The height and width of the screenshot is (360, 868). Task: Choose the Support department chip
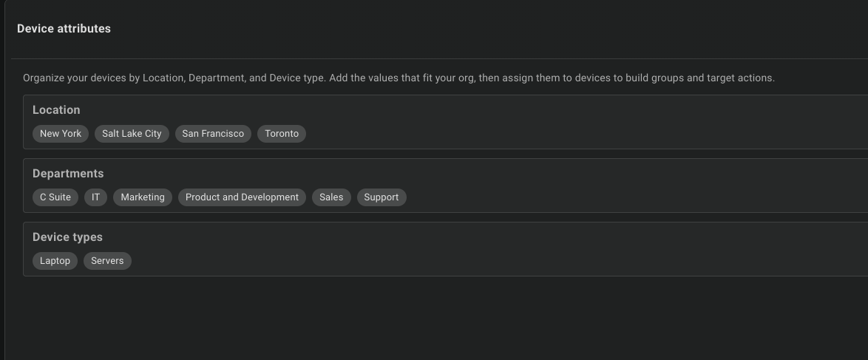(382, 197)
